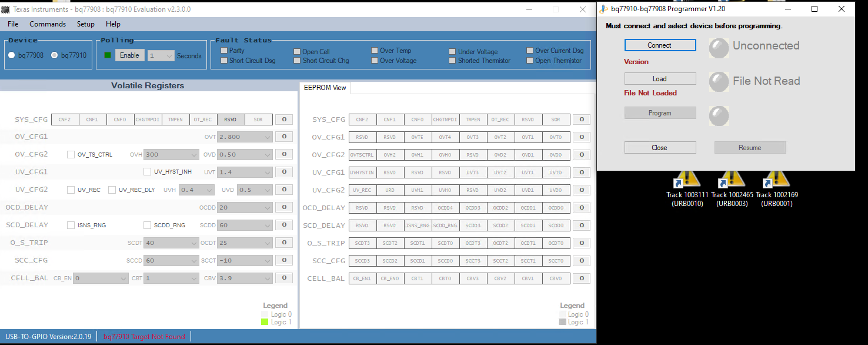Toggle the Over Current Dsg checkbox
Screen dimensions: 868x345
click(x=530, y=51)
